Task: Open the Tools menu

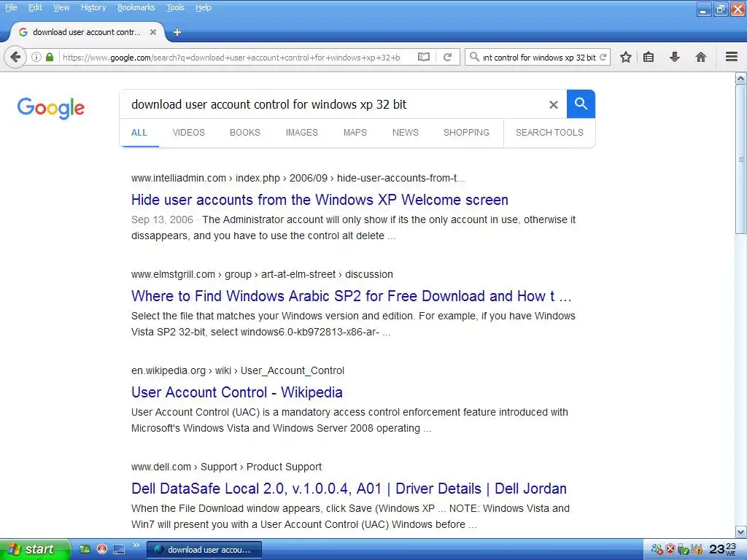Action: (x=175, y=7)
